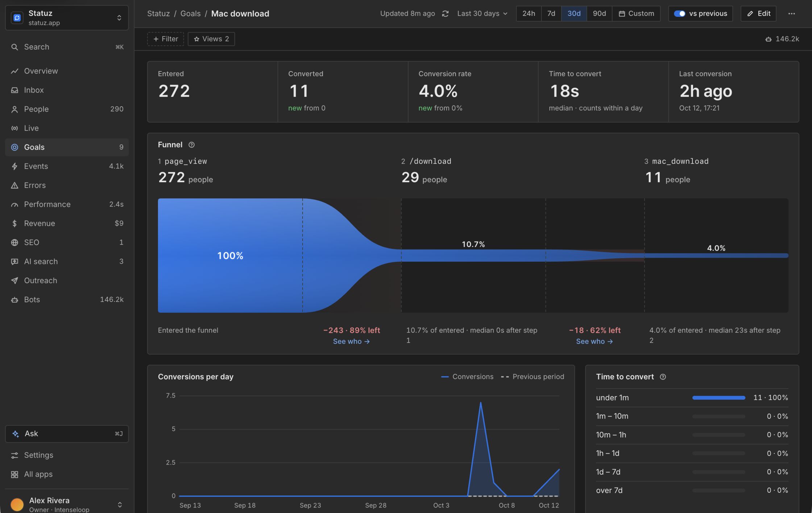Open the Ask assistant box
Viewport: 812px width, 513px height.
click(x=67, y=434)
